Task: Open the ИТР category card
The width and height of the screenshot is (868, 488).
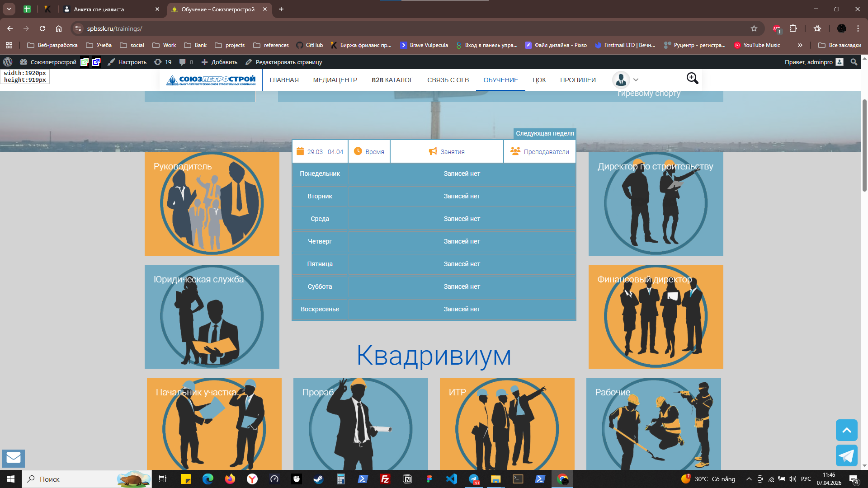Action: coord(507,424)
